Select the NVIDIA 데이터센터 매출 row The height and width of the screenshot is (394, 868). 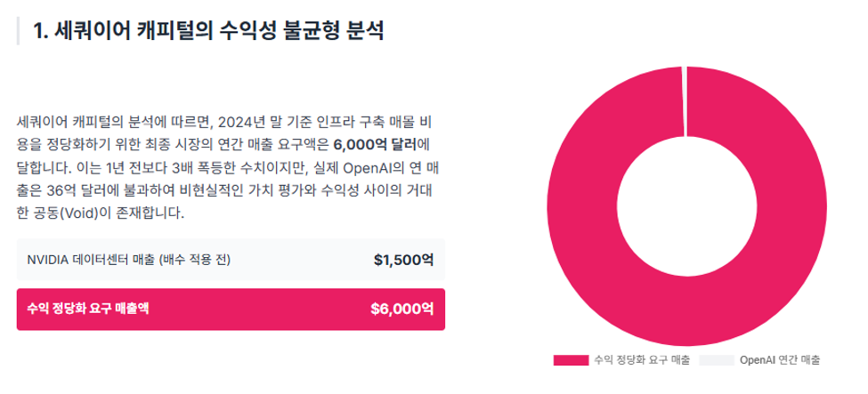(231, 260)
